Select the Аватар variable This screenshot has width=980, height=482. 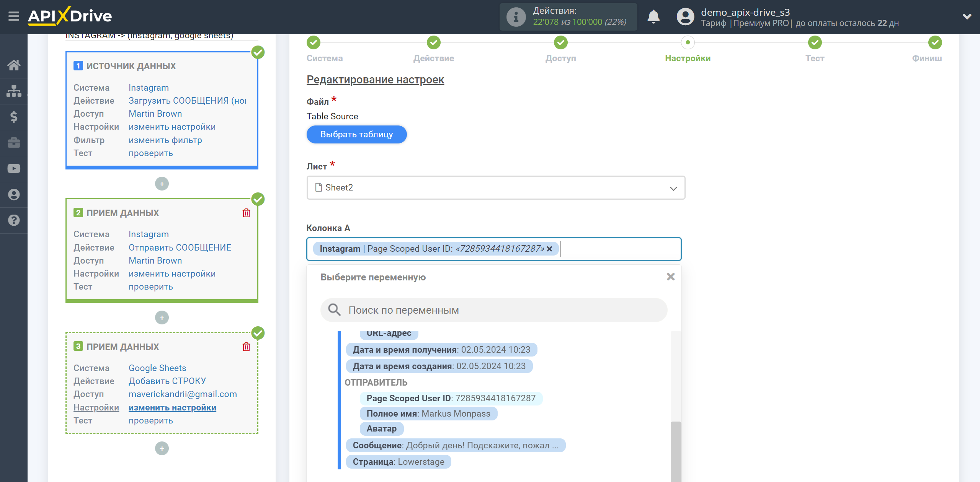tap(382, 429)
